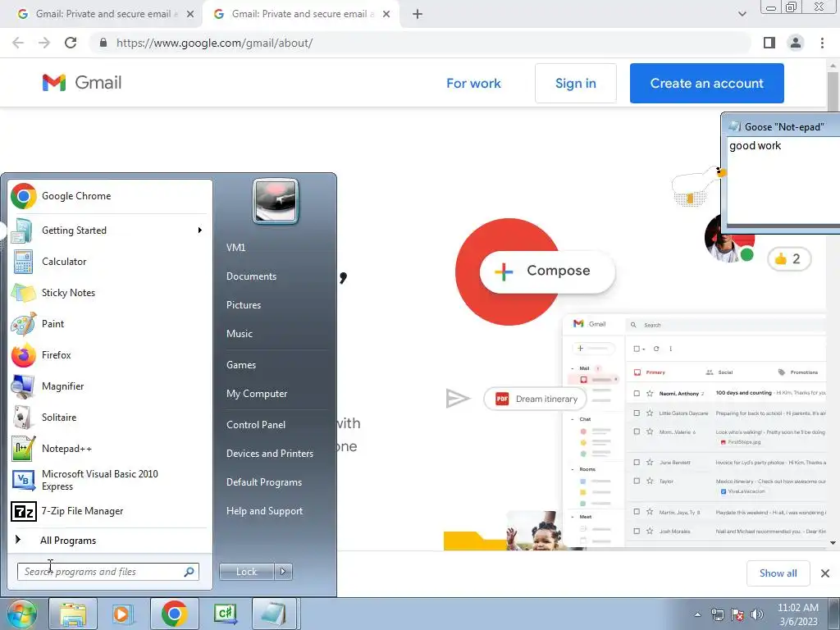Click the Compose illustration button

(547, 271)
